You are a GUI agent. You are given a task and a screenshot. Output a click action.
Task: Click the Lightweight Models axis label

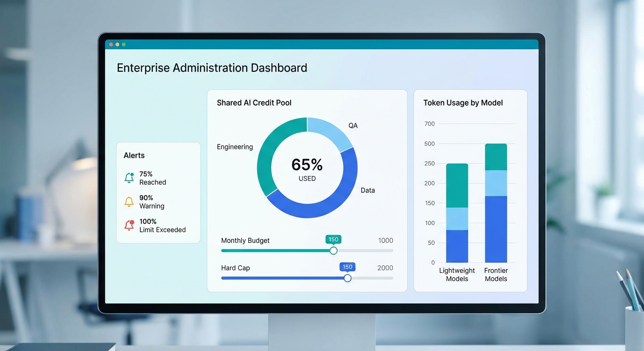pos(457,275)
